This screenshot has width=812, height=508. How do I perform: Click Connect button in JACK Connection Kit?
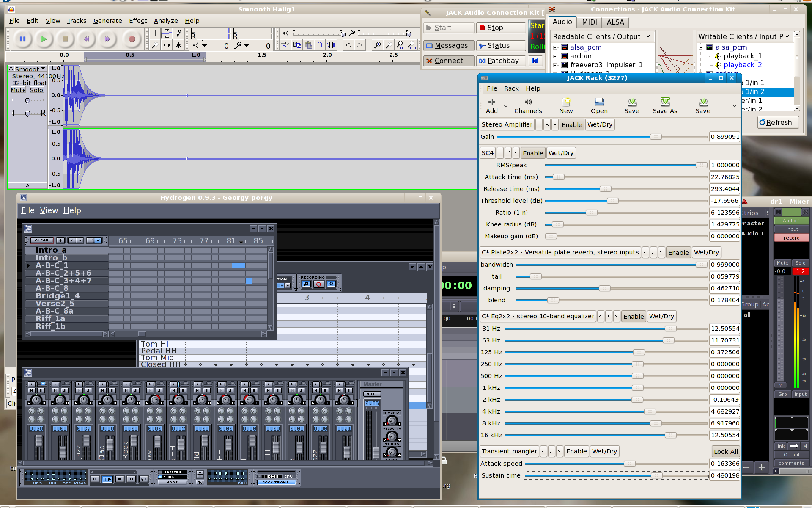pyautogui.click(x=449, y=61)
